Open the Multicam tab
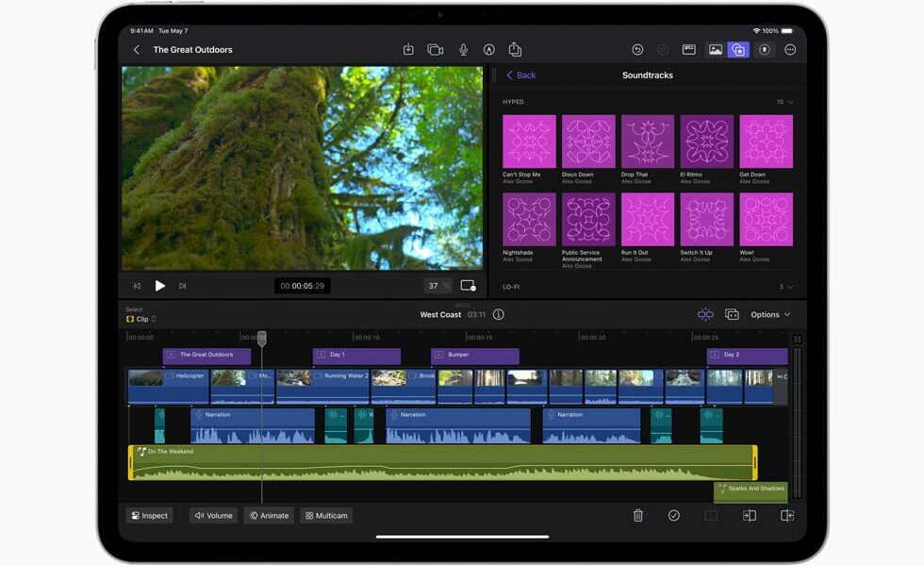Image resolution: width=924 pixels, height=566 pixels. pos(326,516)
